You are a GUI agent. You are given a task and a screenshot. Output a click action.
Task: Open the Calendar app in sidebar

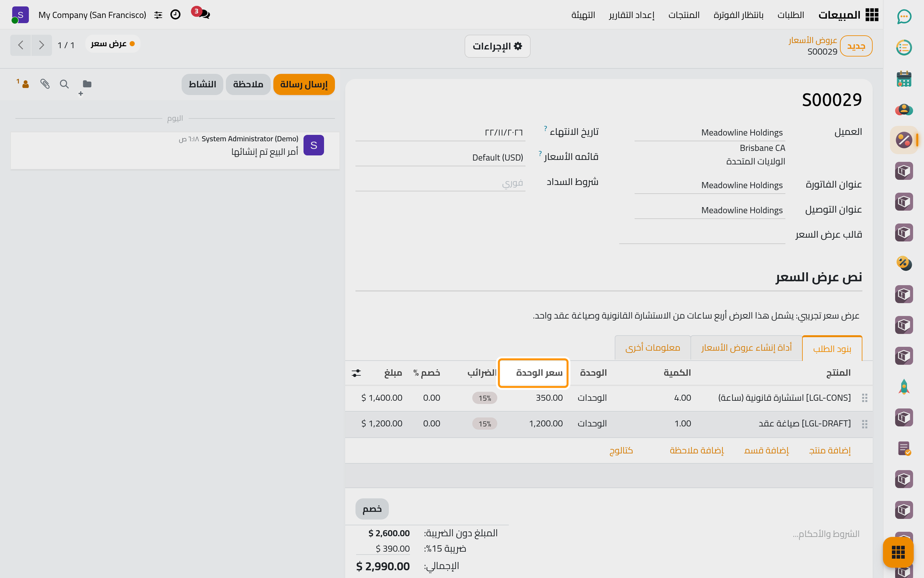(904, 79)
